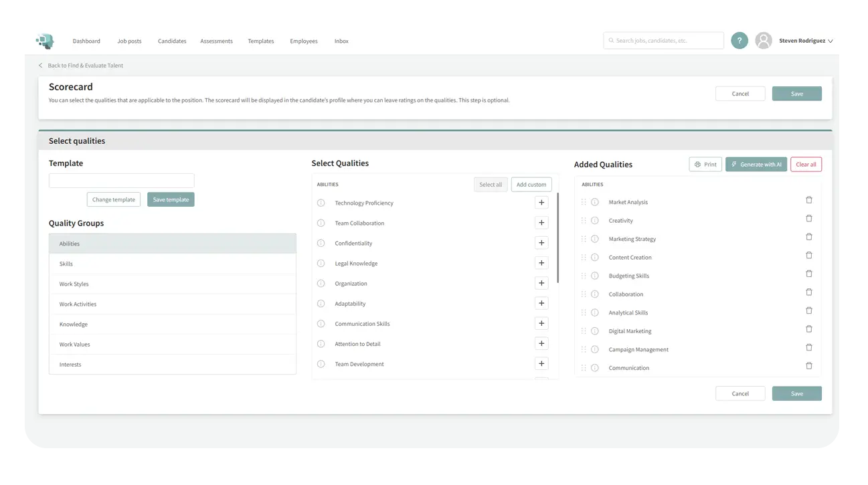The height and width of the screenshot is (485, 868).
Task: Click the company logo icon
Action: click(x=45, y=41)
